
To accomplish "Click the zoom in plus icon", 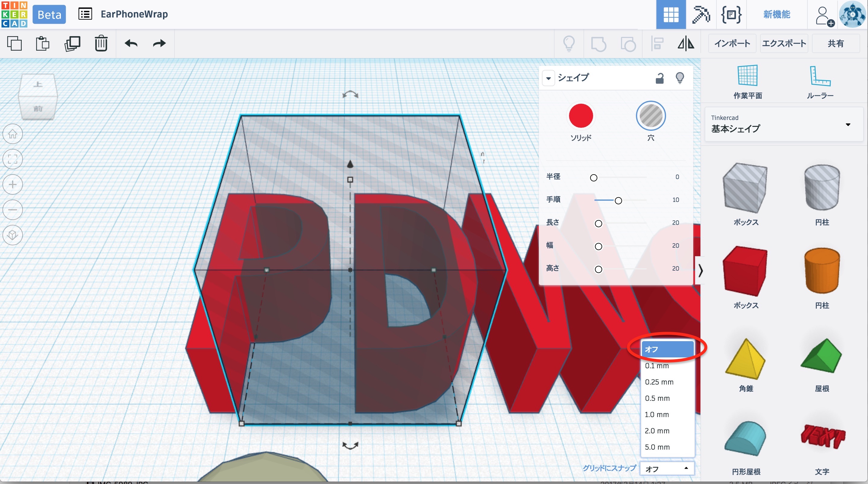I will pyautogui.click(x=12, y=185).
